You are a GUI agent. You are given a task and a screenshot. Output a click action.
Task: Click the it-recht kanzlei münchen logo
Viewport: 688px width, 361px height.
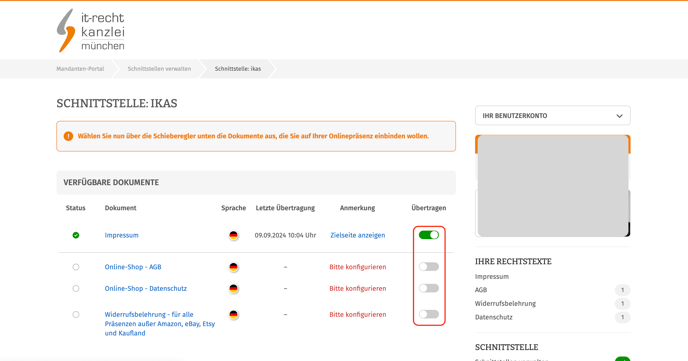point(90,30)
